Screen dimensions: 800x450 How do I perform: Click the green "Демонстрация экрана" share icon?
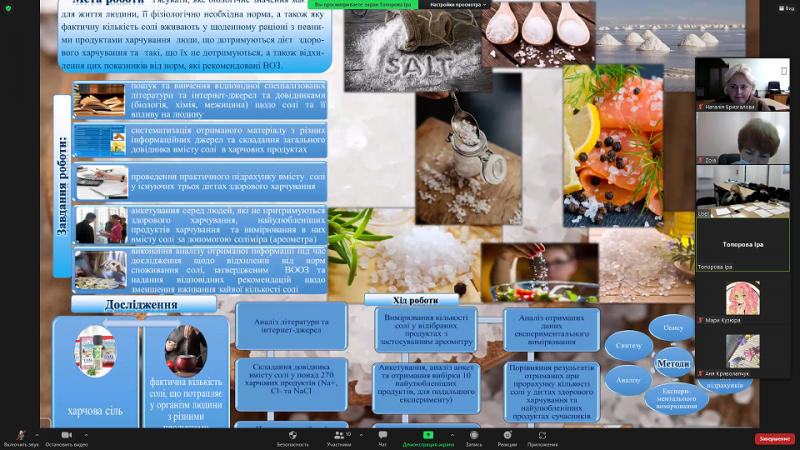click(x=428, y=435)
